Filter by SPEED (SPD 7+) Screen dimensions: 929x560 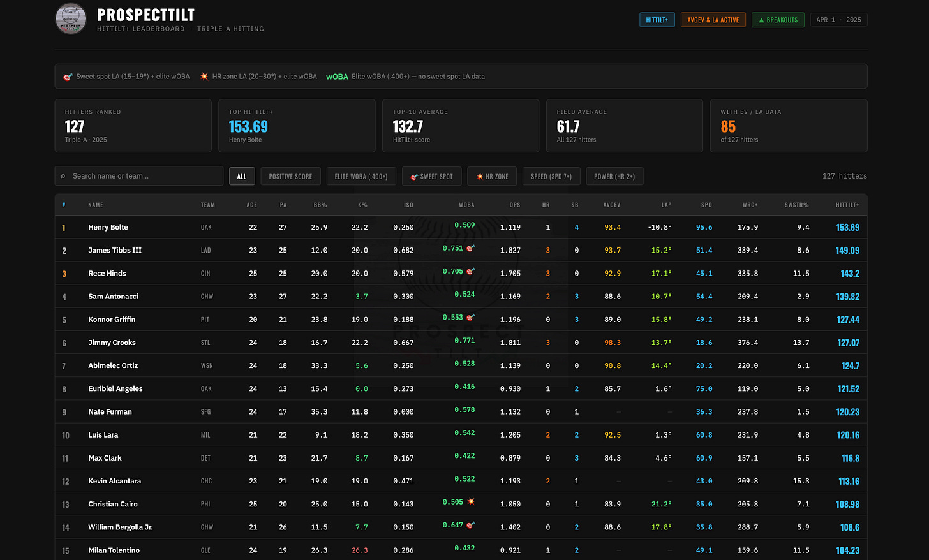coord(551,176)
